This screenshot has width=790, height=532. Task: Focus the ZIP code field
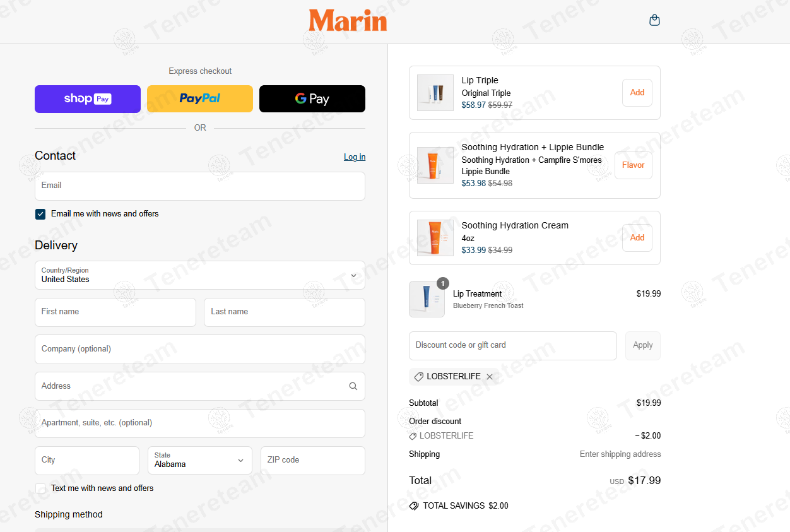pyautogui.click(x=313, y=461)
